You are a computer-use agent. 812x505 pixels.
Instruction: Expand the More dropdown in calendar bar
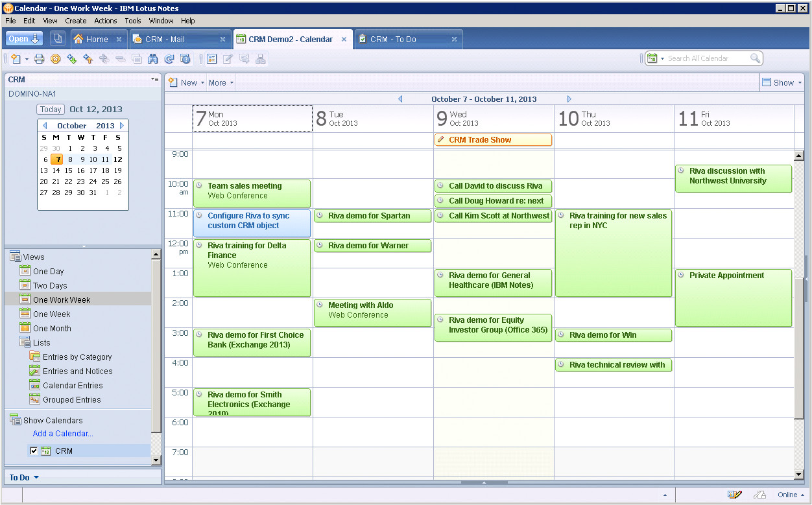tap(232, 83)
